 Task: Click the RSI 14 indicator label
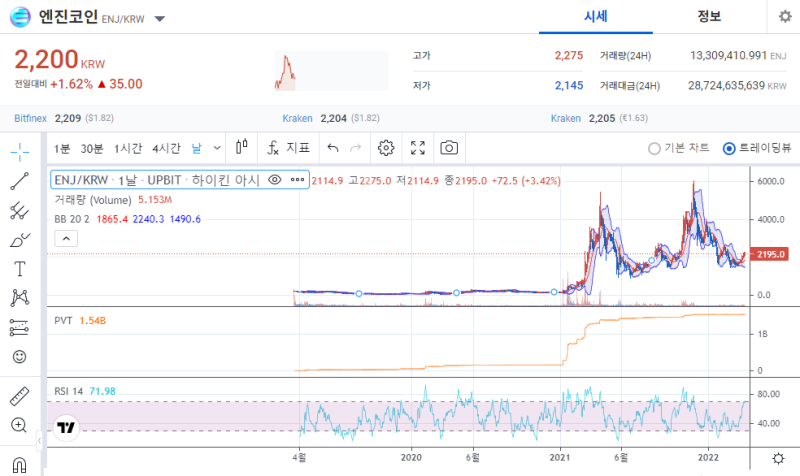(x=68, y=391)
